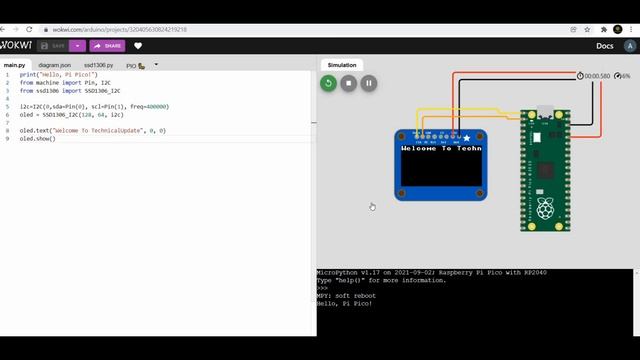The height and width of the screenshot is (360, 640).
Task: Go forward in browser history
Action: pos(16,29)
